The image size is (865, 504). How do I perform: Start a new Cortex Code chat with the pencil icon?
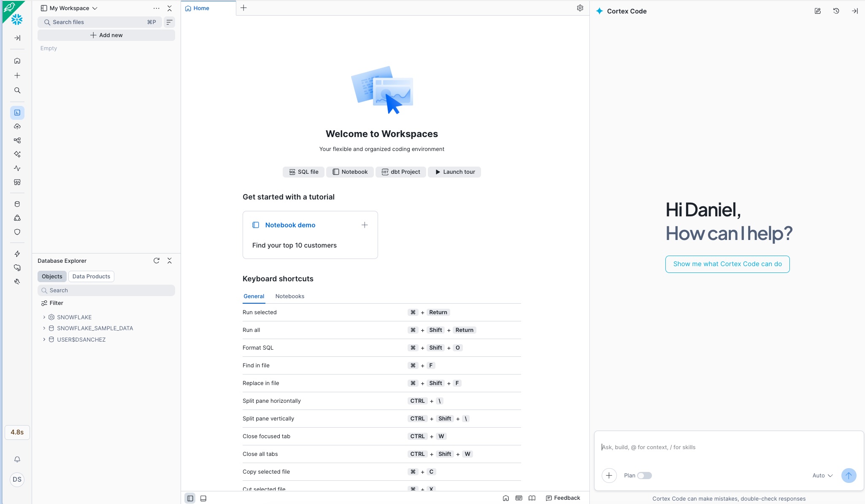[818, 11]
